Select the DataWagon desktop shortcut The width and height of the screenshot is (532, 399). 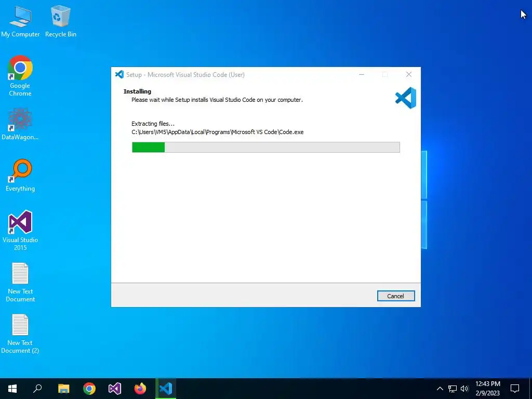coord(20,124)
